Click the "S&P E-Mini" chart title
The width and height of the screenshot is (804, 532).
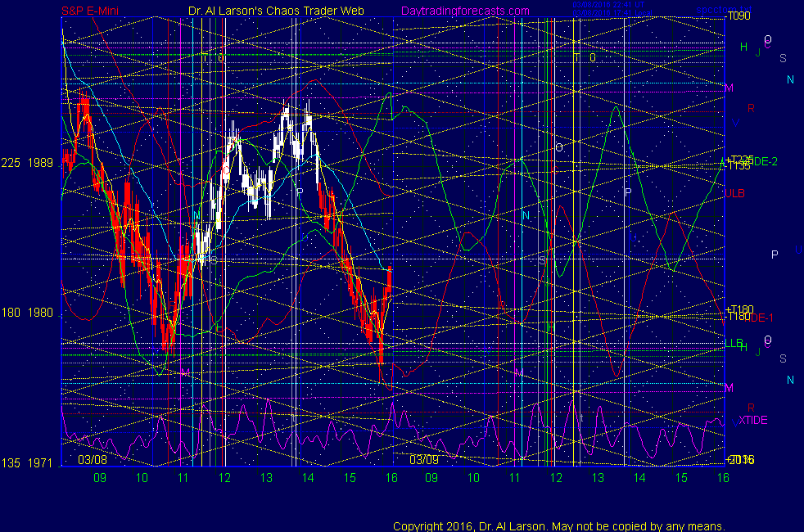[90, 11]
